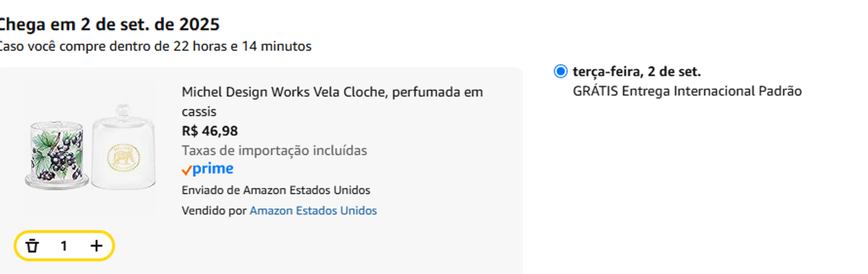Click the R$ 46,98 price
Image resolution: width=868 pixels, height=274 pixels.
tap(209, 131)
